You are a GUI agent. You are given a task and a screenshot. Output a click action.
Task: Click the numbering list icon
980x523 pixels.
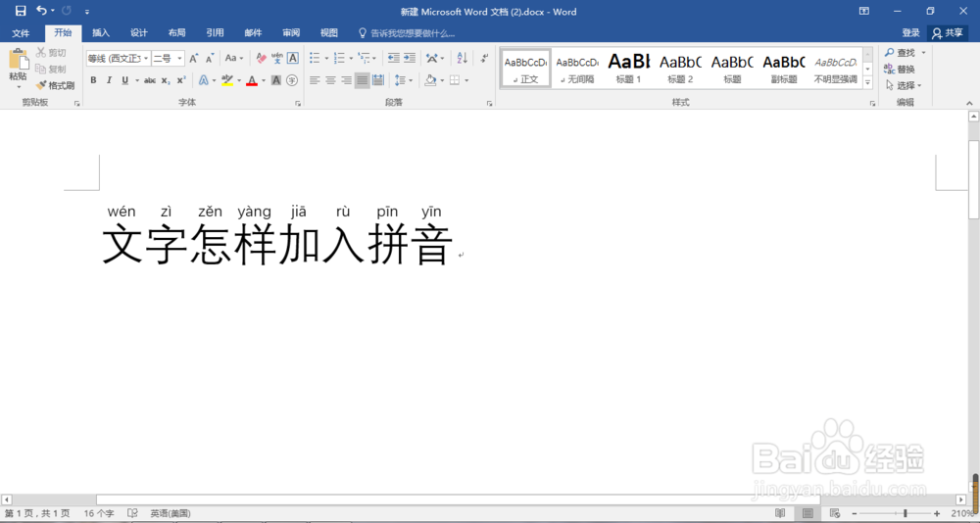(x=339, y=58)
